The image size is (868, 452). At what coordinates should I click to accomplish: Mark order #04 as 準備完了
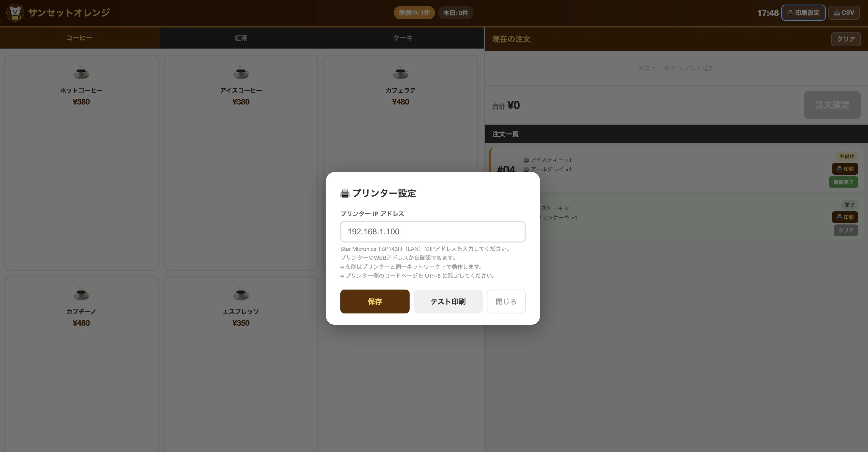coord(843,182)
